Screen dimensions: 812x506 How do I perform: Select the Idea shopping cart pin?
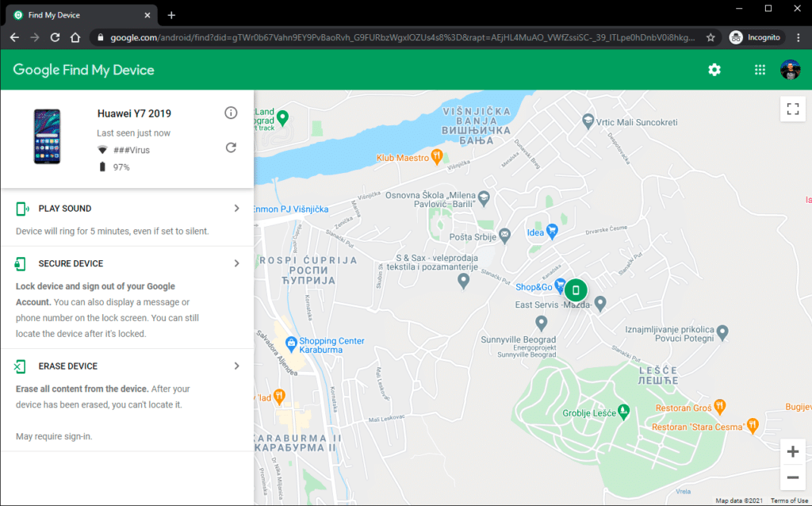pos(552,231)
